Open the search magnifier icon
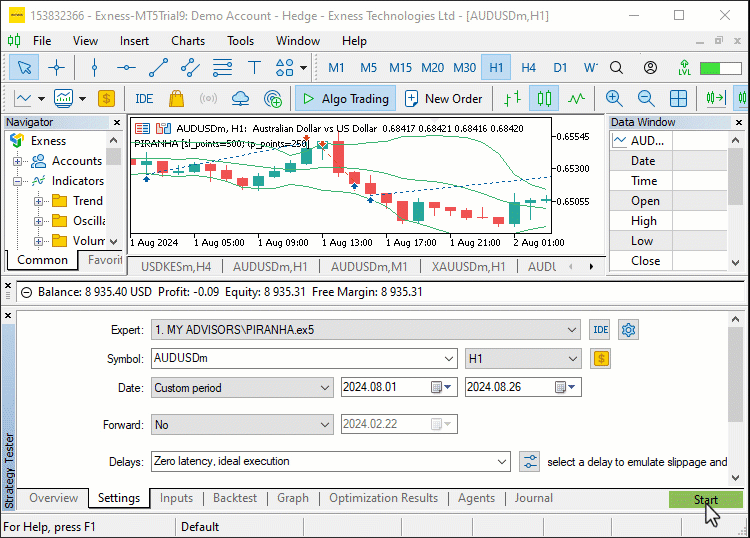The width and height of the screenshot is (750, 538). 617,67
